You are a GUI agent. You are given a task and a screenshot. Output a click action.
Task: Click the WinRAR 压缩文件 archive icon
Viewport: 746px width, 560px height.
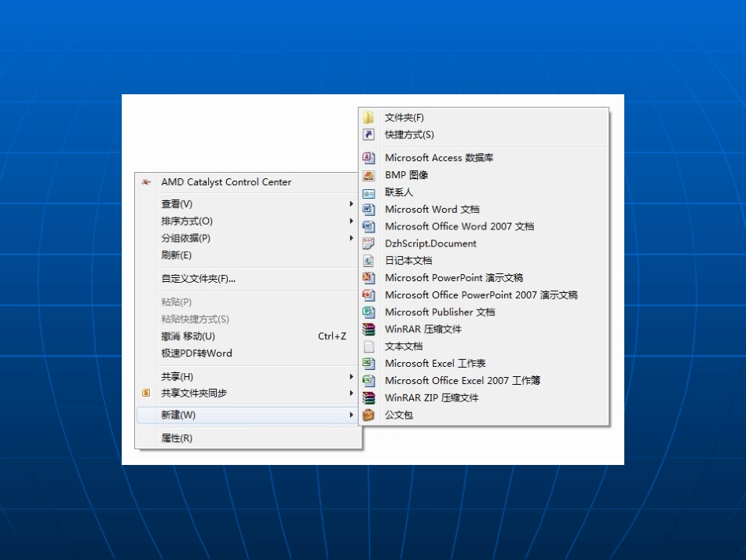(x=368, y=329)
